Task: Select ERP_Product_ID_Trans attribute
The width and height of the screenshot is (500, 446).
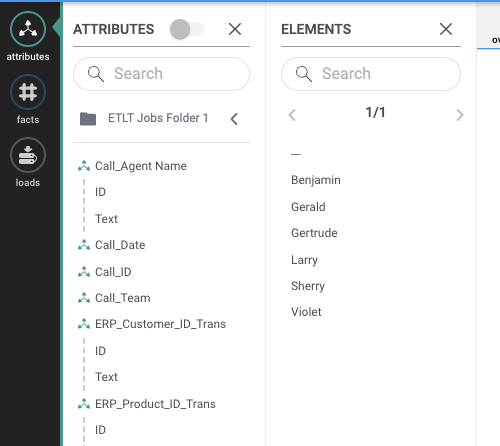Action: (155, 404)
